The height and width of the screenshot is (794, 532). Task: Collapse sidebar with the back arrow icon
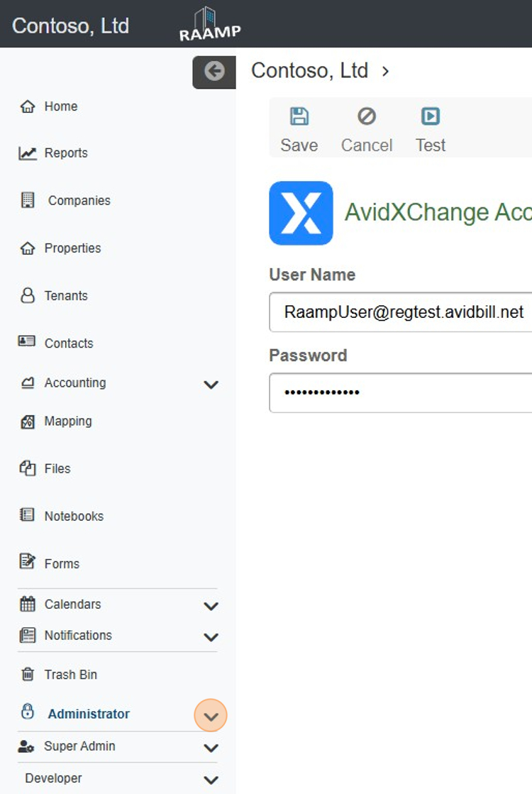pos(214,72)
